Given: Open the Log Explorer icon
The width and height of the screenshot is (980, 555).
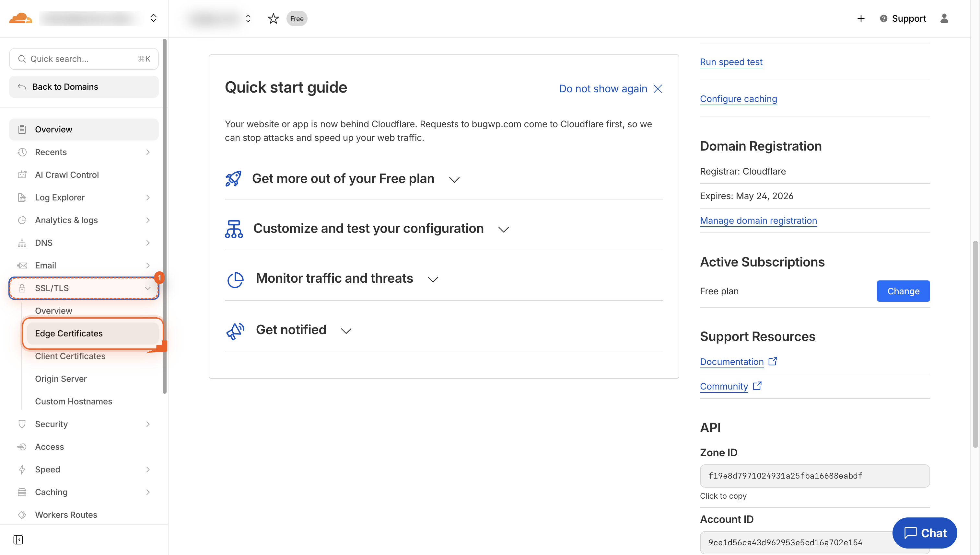Looking at the screenshot, I should [x=22, y=197].
